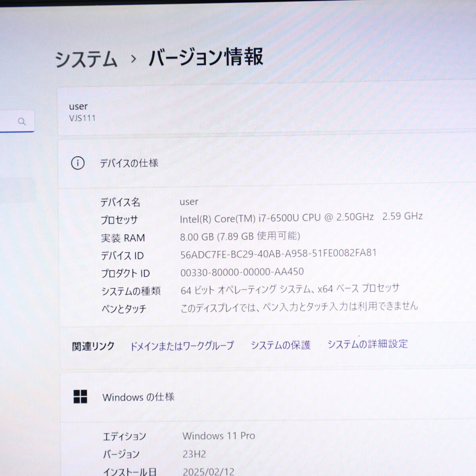The width and height of the screenshot is (476, 476).
Task: Click the search magnifier icon
Action: tap(22, 121)
